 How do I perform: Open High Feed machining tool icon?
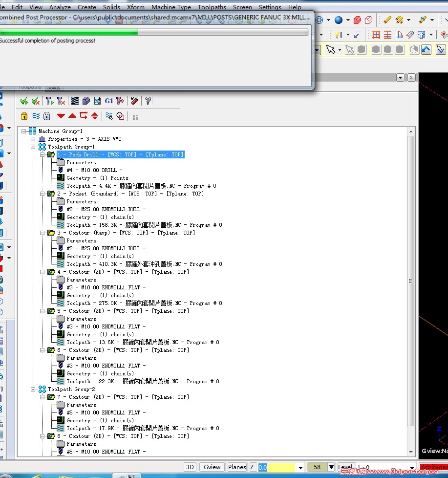tap(120, 101)
